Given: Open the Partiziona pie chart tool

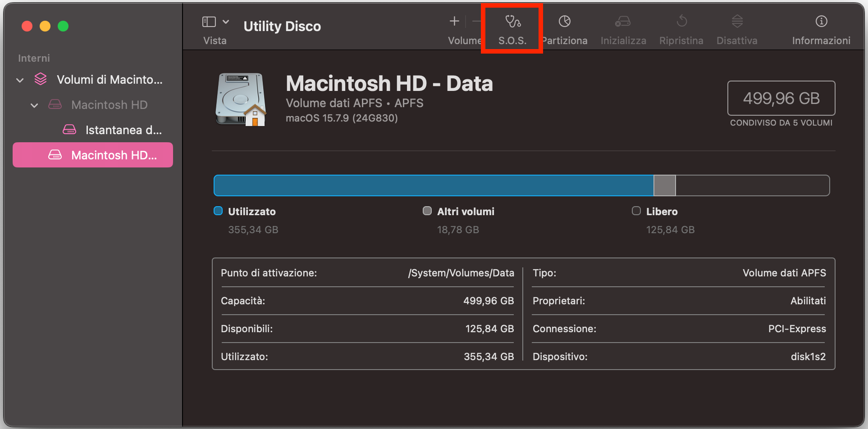Looking at the screenshot, I should pos(565,21).
